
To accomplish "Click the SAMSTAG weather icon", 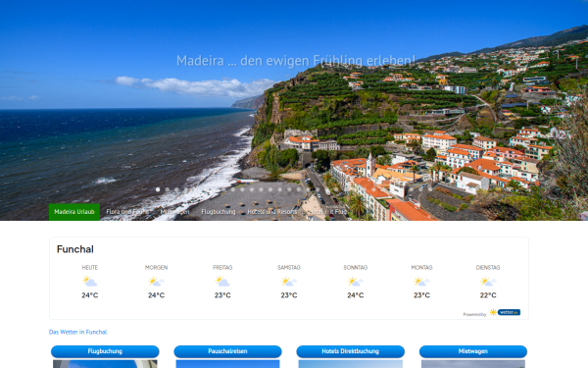I will pos(289,282).
